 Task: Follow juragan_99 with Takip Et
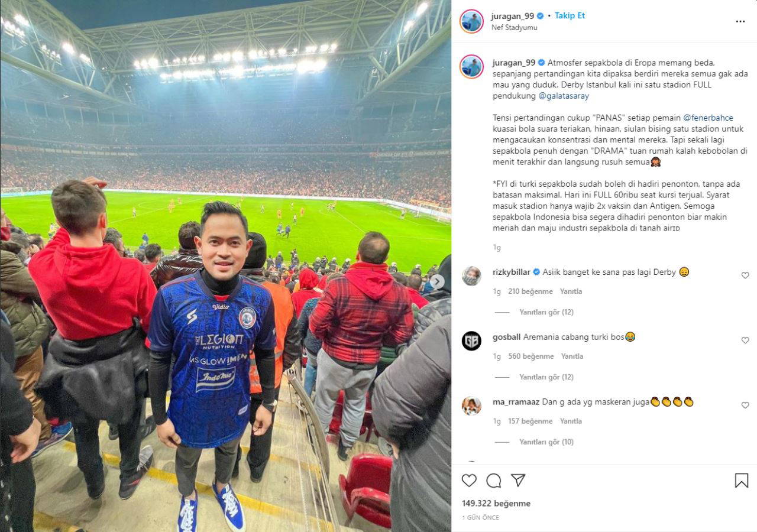pyautogui.click(x=570, y=16)
